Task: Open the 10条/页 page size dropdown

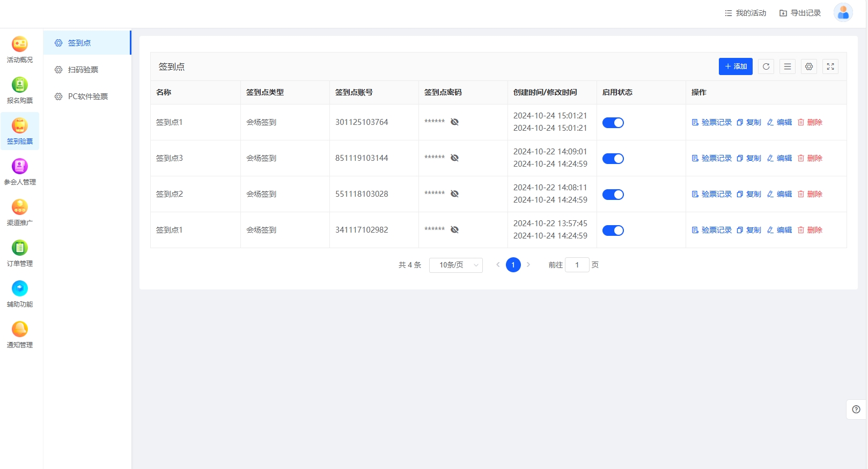Action: click(456, 265)
